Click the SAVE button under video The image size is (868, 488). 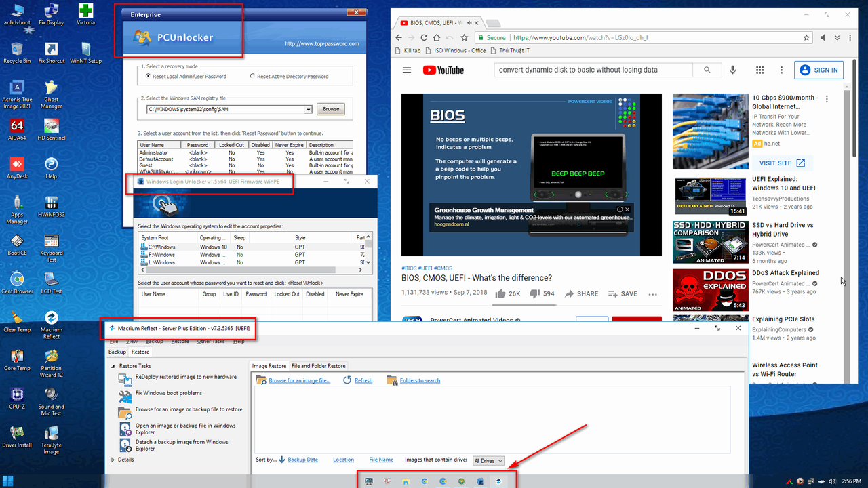(x=623, y=294)
